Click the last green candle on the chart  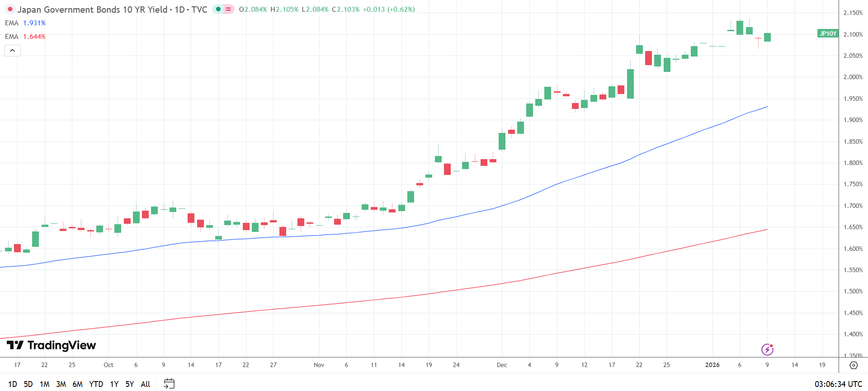767,37
